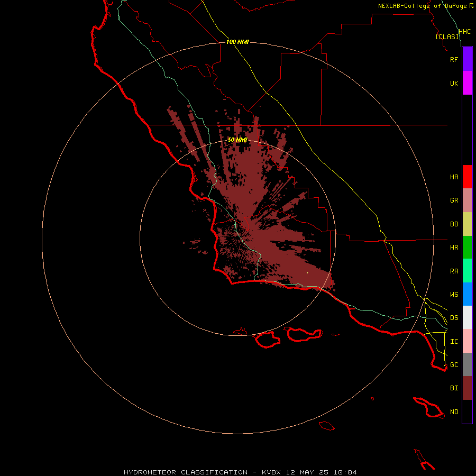Select the WS blue legend swatch
The width and height of the screenshot is (476, 476).
467,294
